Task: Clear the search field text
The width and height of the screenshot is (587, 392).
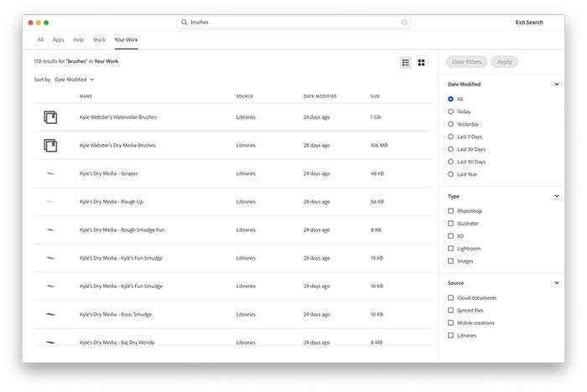Action: coord(404,23)
